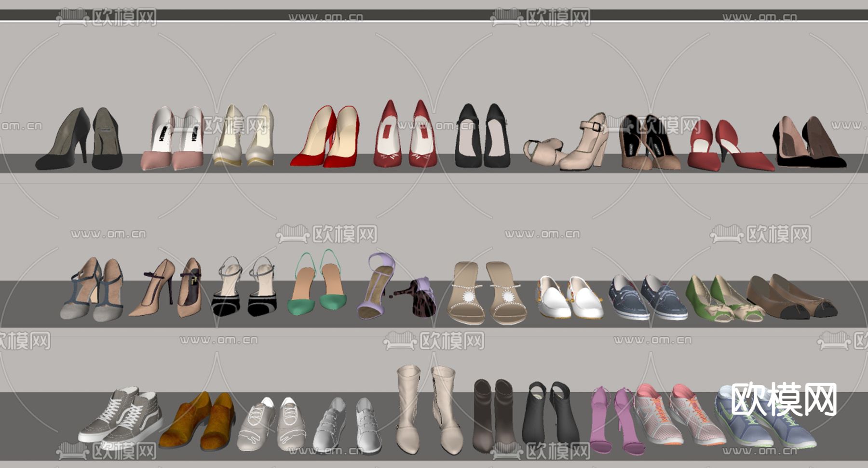Choose the white velcro-strap sneakers
Viewport: 868px width, 468px height.
point(347,426)
